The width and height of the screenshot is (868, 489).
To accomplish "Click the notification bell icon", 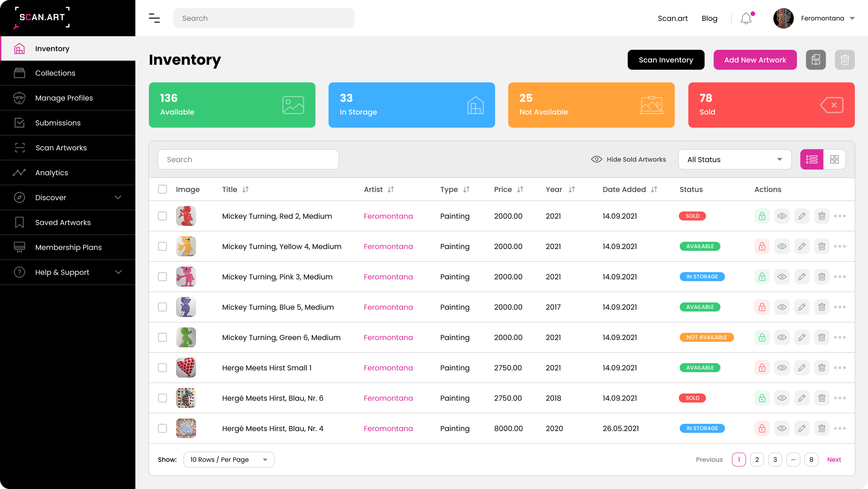I will (746, 18).
